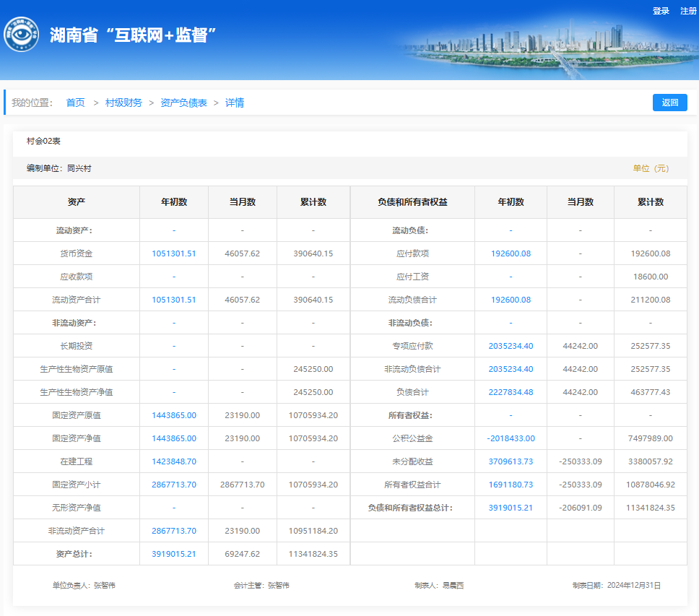Image resolution: width=699 pixels, height=616 pixels.
Task: Open 应付款项 year-start value 192600.08
Action: (x=511, y=253)
